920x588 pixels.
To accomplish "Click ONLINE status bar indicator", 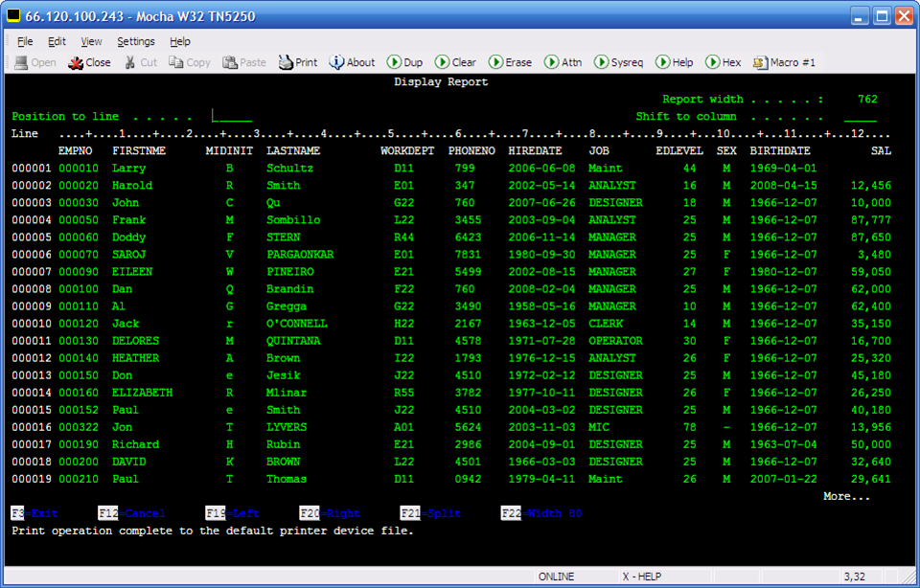I will click(556, 577).
